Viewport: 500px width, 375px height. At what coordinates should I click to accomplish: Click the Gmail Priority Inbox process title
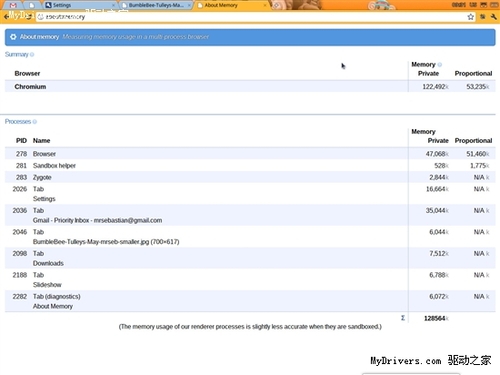coord(97,220)
